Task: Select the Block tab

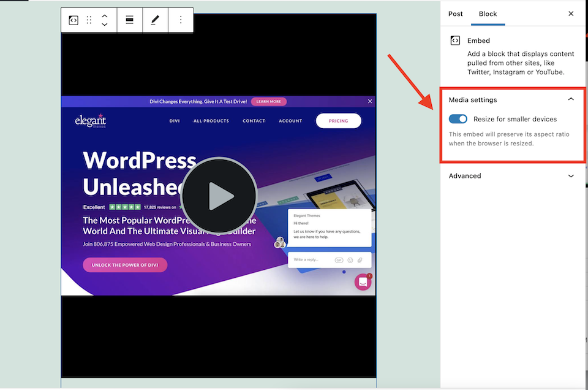Action: coord(488,13)
